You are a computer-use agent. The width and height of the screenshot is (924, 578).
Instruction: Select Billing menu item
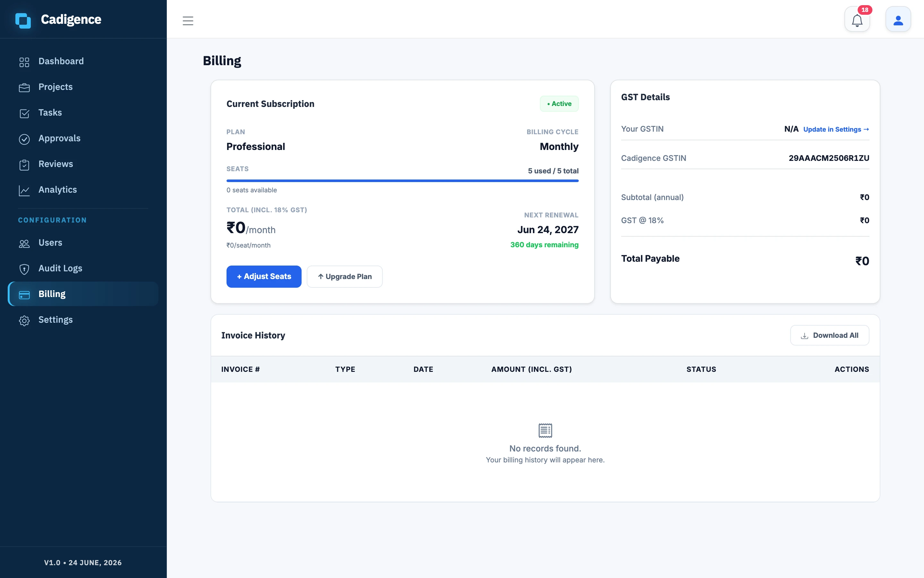tap(83, 294)
